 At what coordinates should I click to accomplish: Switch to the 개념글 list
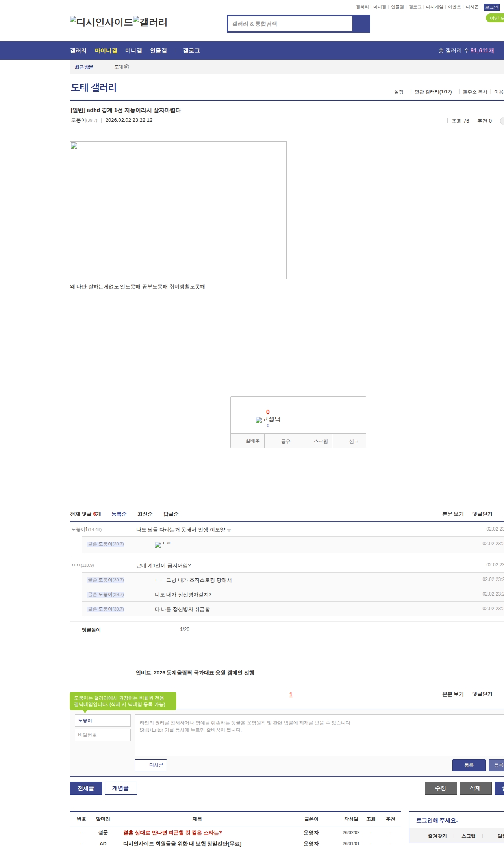121,788
